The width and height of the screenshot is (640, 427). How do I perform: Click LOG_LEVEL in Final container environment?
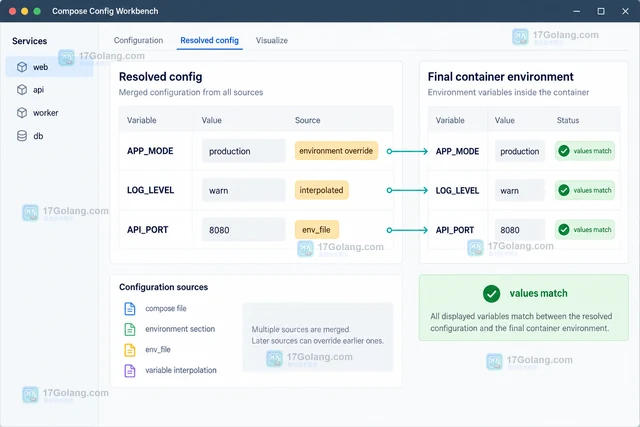tap(458, 191)
